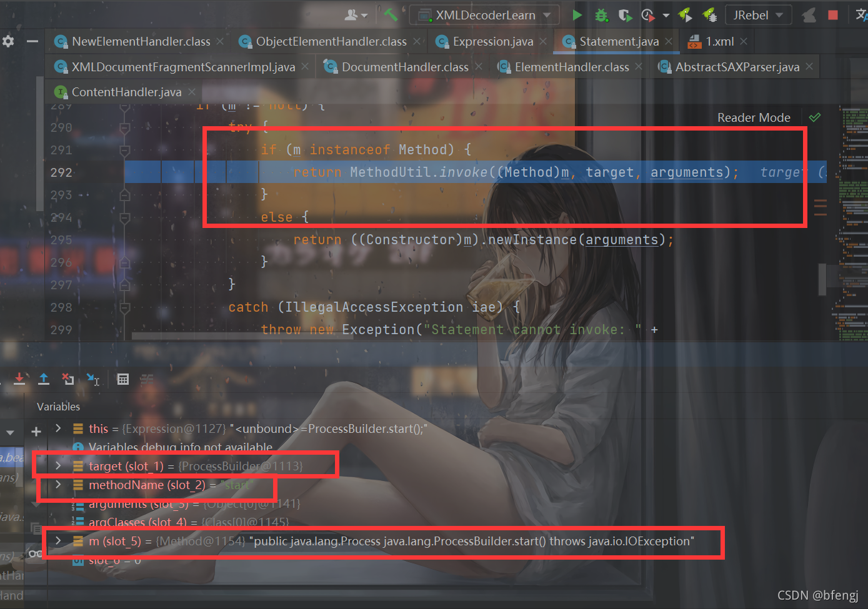
Task: Close the DocumentHandler.class tab
Action: [479, 66]
